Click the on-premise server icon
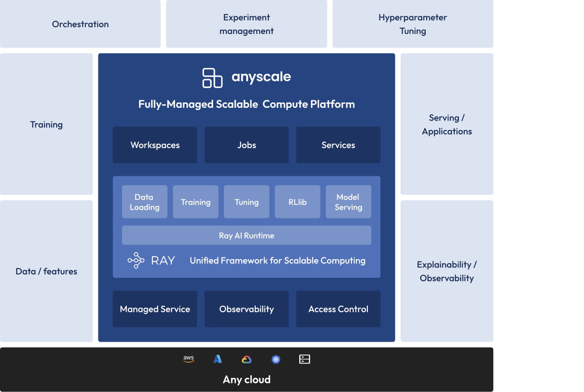The width and height of the screenshot is (584, 392). click(305, 359)
